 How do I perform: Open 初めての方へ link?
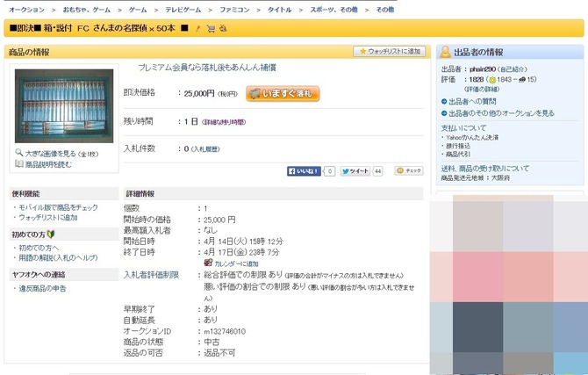tap(39, 248)
